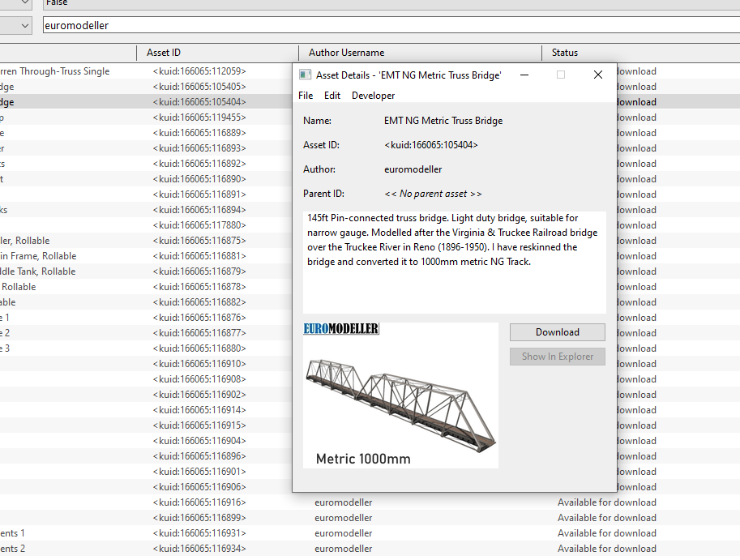Select row with kuid:166065:116931

pyautogui.click(x=370, y=533)
